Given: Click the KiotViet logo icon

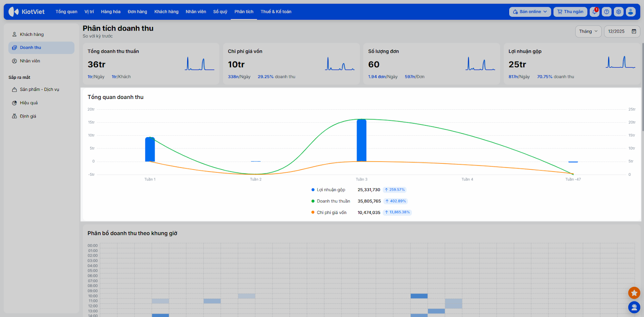Looking at the screenshot, I should (14, 12).
